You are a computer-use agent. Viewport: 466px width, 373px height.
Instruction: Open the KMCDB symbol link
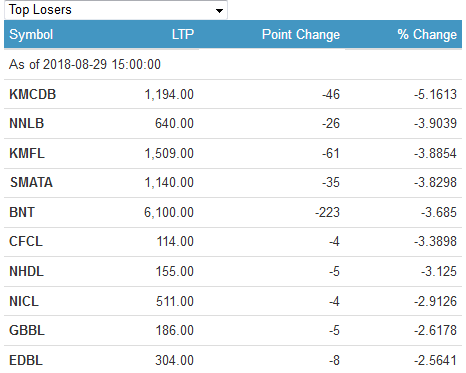point(33,94)
